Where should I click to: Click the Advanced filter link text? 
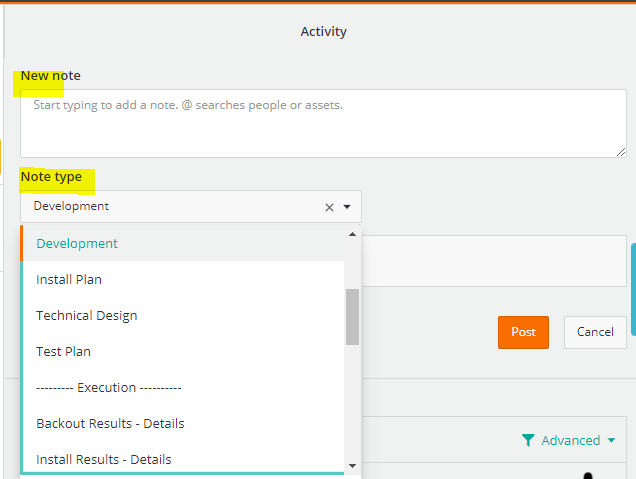click(x=570, y=440)
